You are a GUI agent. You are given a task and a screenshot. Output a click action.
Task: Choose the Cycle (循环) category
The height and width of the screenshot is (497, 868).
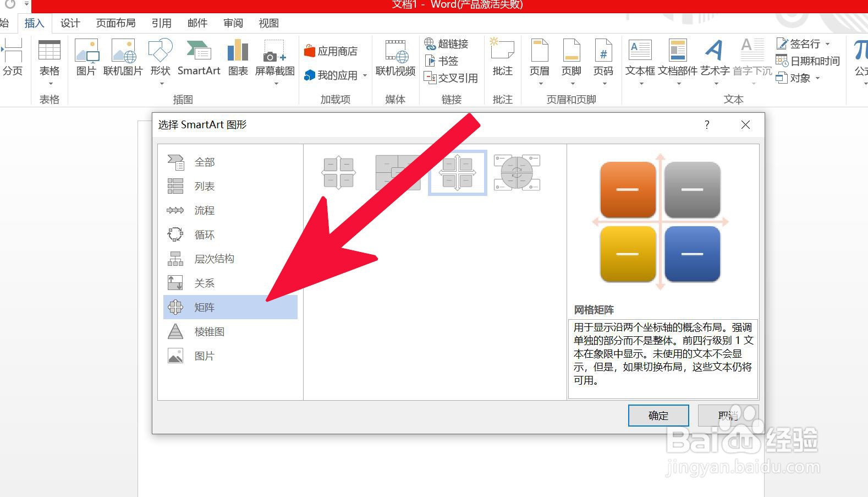tap(230, 234)
